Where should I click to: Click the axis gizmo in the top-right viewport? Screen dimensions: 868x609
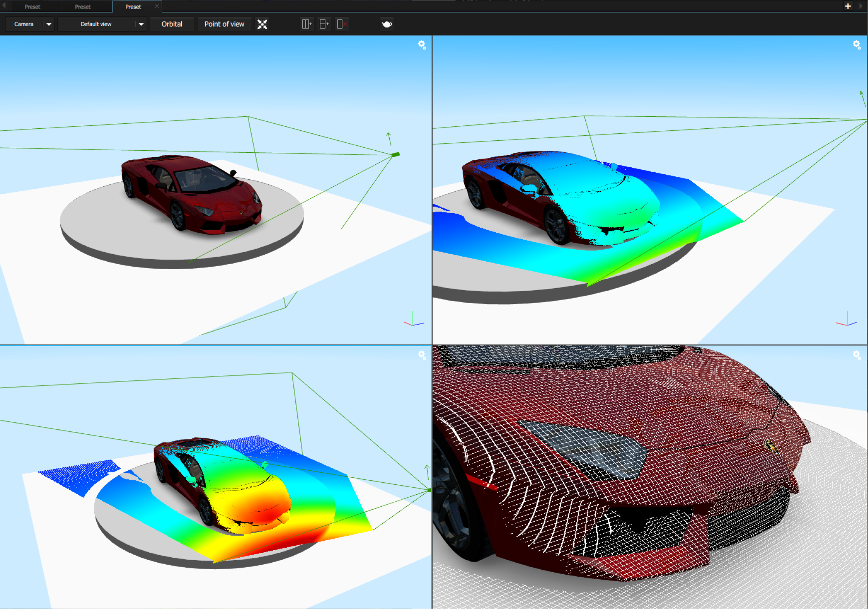tap(846, 319)
